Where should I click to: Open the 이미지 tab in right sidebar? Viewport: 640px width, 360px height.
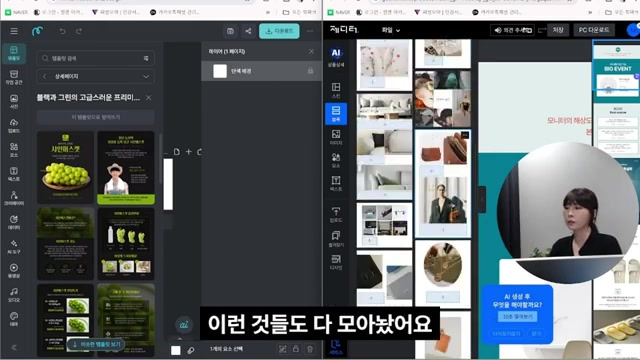coord(336,137)
